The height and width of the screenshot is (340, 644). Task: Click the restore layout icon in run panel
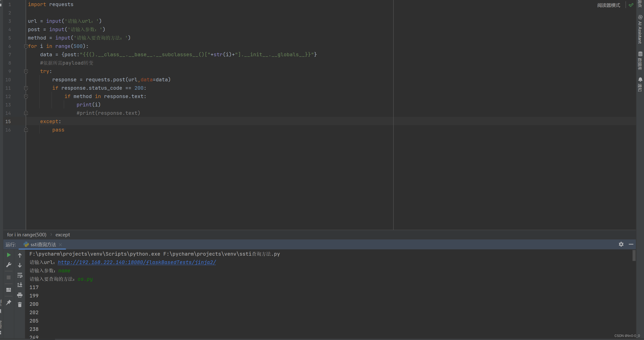point(9,290)
